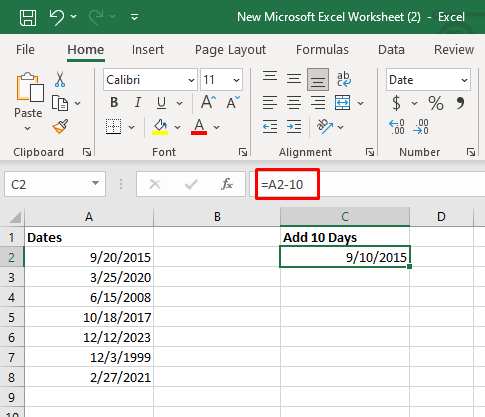Select Center alignment icon
Viewport: 485px width, 417px height.
(294, 103)
